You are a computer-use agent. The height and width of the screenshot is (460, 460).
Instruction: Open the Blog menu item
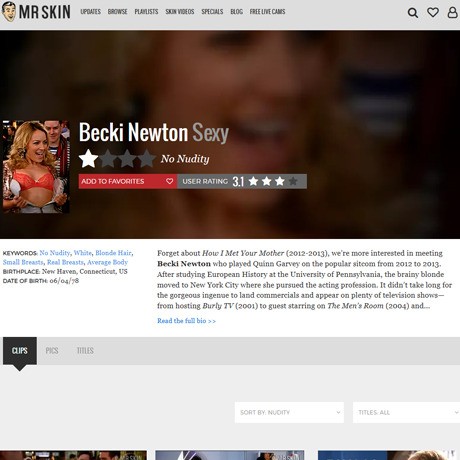coord(236,12)
